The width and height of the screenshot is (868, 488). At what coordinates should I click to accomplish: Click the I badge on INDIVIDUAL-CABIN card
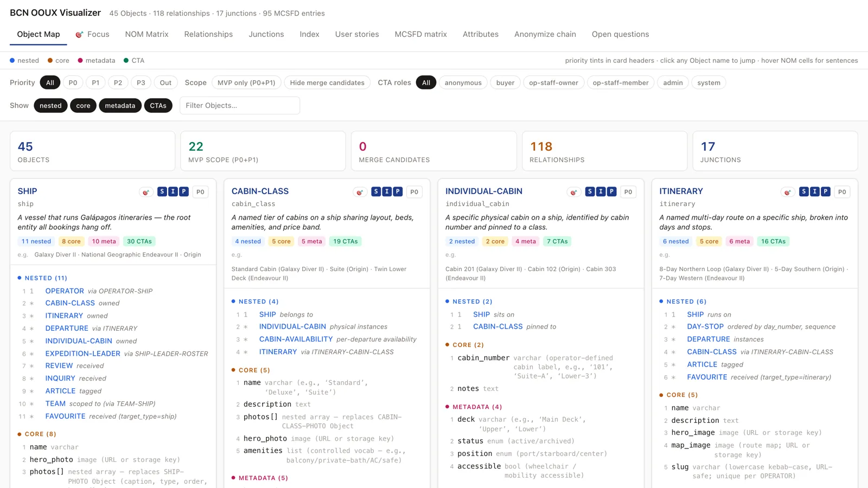point(601,191)
